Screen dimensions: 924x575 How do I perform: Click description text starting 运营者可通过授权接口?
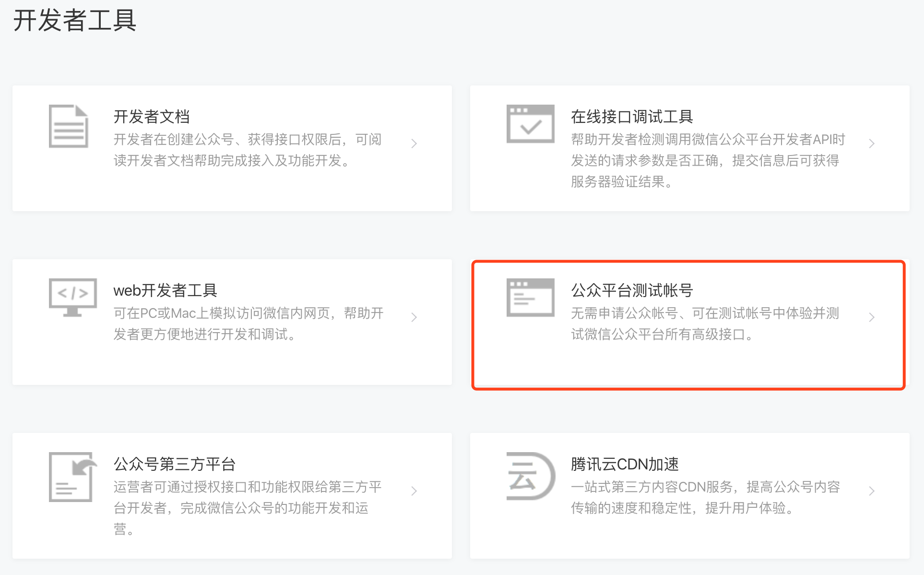point(248,508)
